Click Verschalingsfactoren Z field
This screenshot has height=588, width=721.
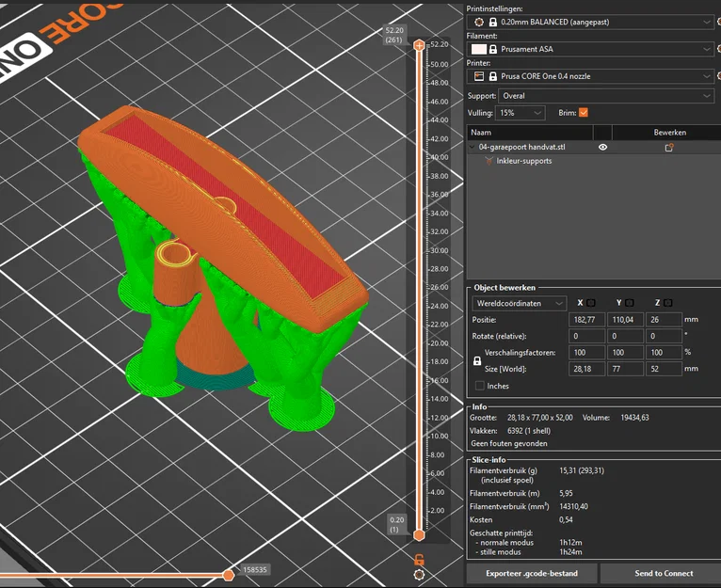(664, 353)
